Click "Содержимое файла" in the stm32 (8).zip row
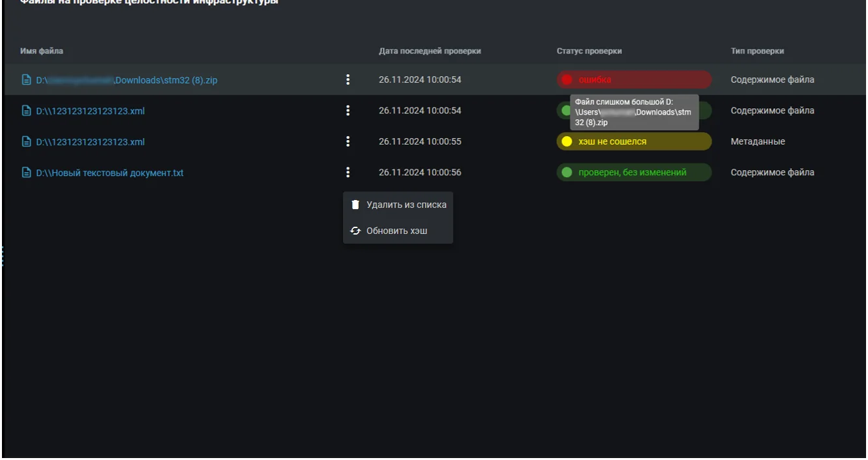868x460 pixels. point(772,79)
